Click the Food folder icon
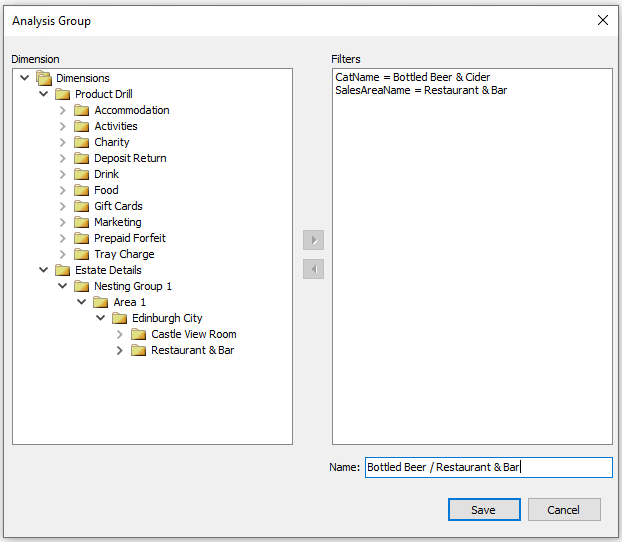Screen dimensions: 622x542 [81, 190]
